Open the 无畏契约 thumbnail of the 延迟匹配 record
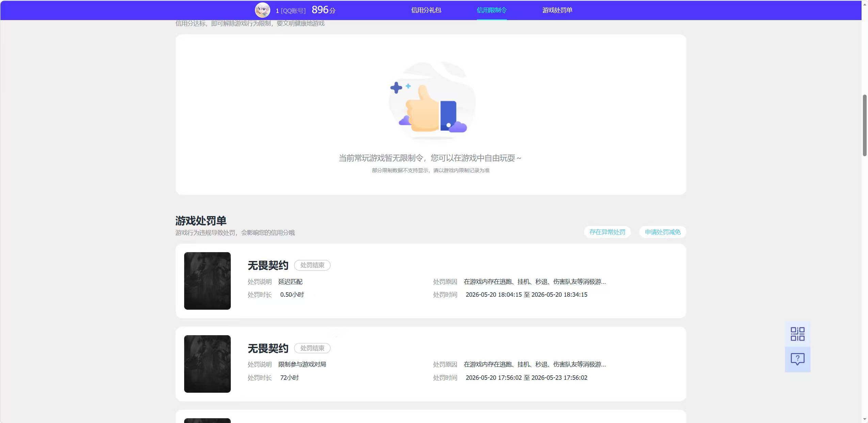 (207, 281)
